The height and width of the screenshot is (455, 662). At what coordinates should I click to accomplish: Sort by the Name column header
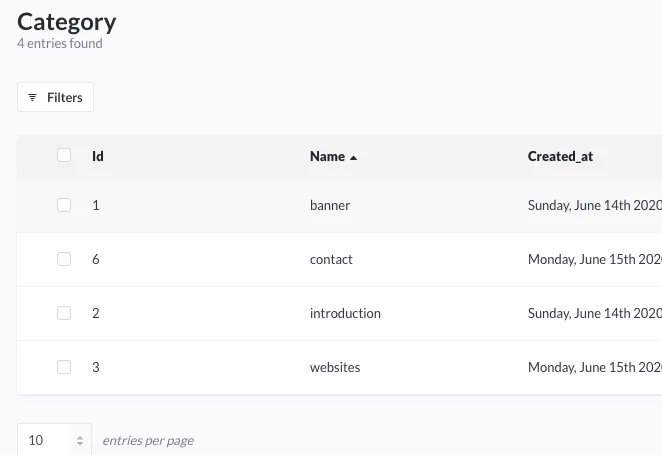(x=327, y=156)
